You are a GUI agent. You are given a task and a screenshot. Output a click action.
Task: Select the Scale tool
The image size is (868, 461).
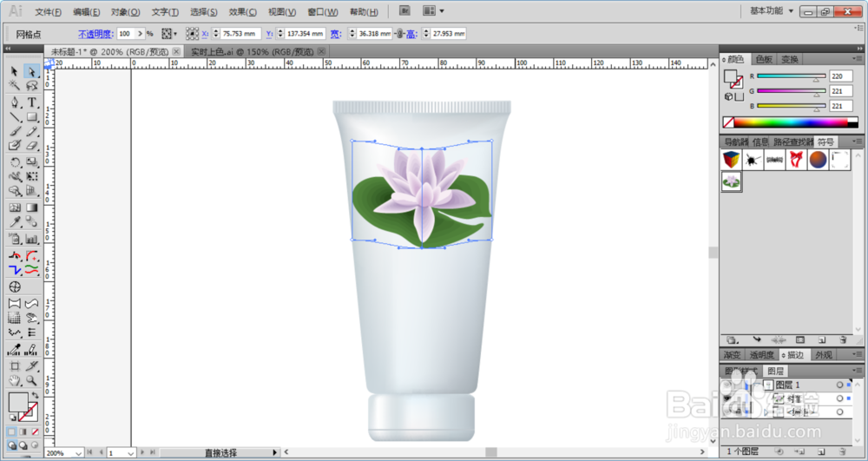[x=31, y=162]
